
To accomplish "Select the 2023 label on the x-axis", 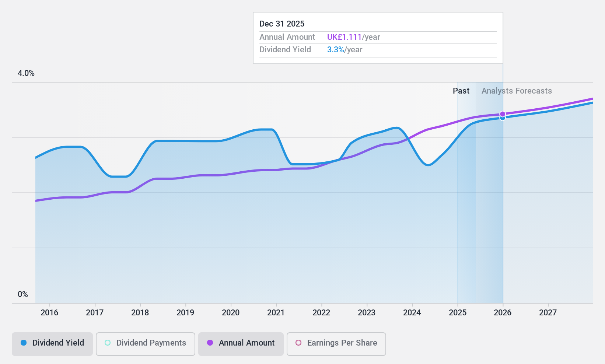I will [x=367, y=313].
